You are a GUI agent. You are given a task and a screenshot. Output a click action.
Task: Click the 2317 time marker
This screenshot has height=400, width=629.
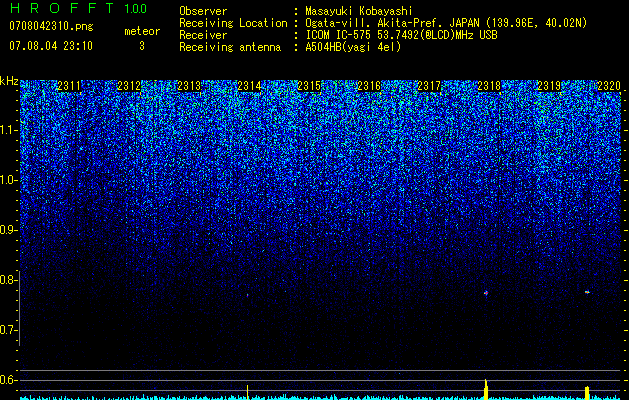(x=429, y=86)
